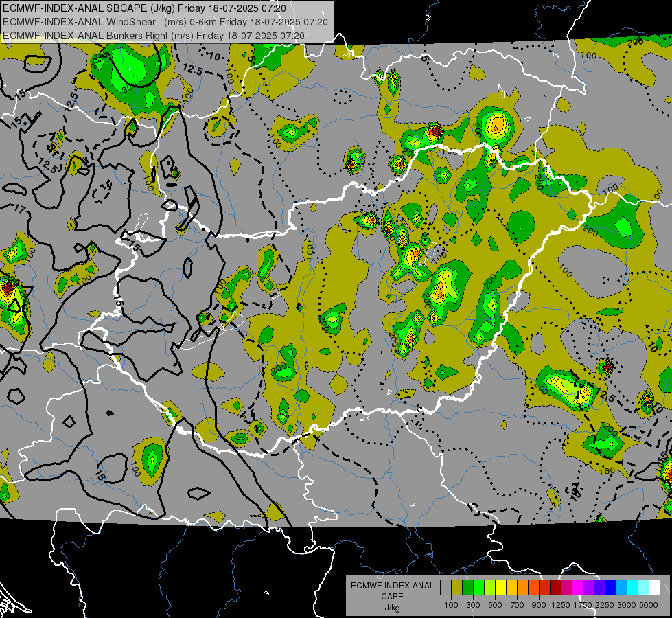This screenshot has width=672, height=618.
Task: Pick the bright magenta legend swatch
Action: [578, 588]
